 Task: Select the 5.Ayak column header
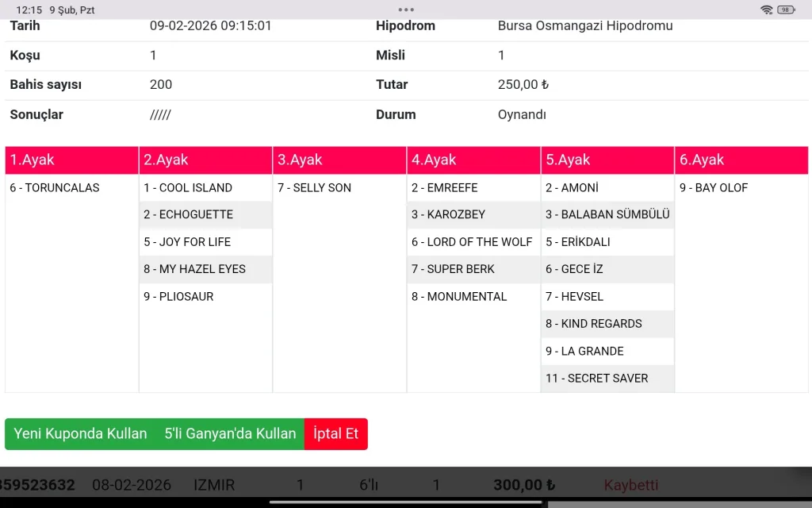click(607, 160)
